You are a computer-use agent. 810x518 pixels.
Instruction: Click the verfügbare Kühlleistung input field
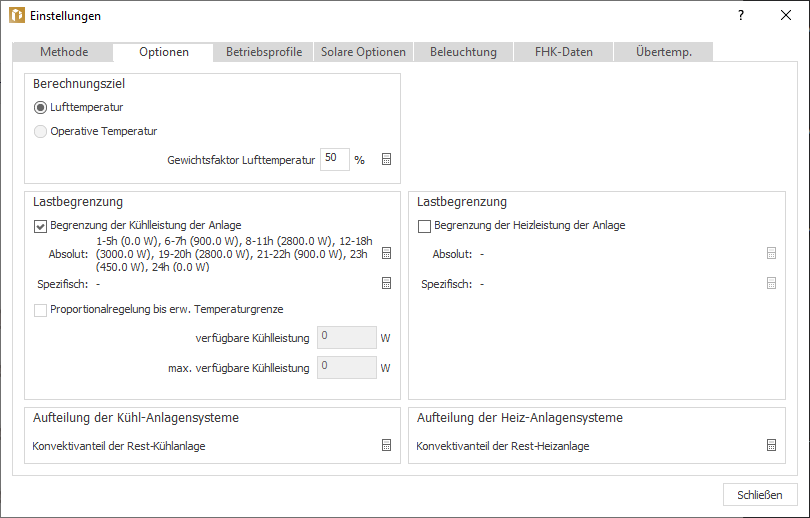(x=347, y=338)
